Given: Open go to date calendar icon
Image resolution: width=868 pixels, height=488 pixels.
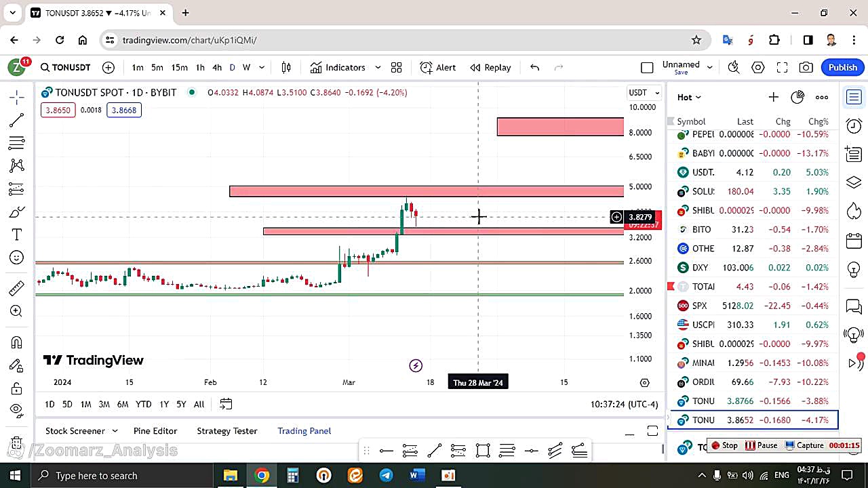Looking at the screenshot, I should 226,404.
